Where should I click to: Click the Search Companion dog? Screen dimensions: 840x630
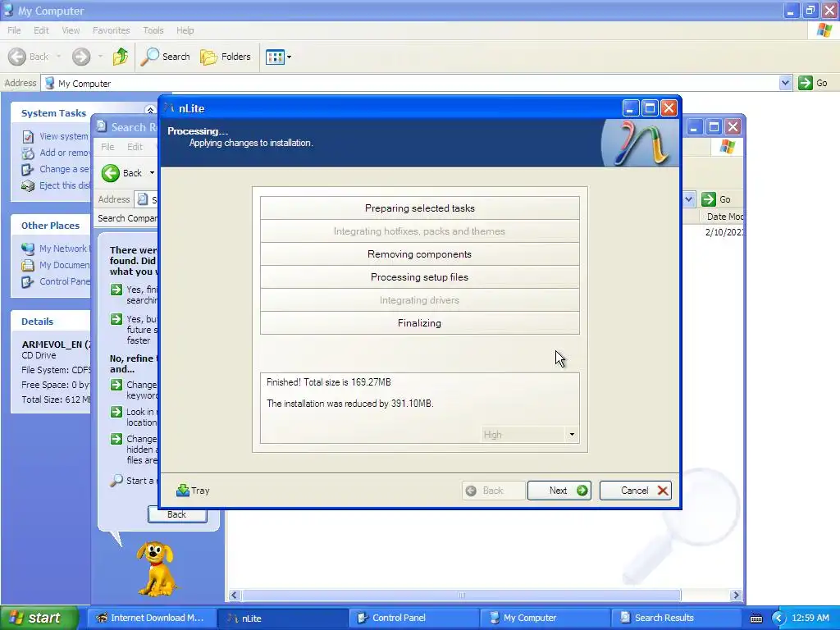155,569
